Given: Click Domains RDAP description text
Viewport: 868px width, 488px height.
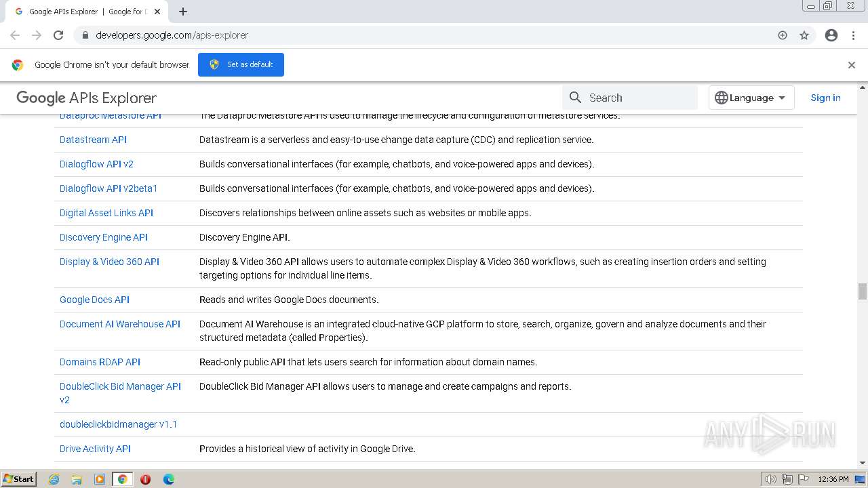Looking at the screenshot, I should (x=368, y=362).
